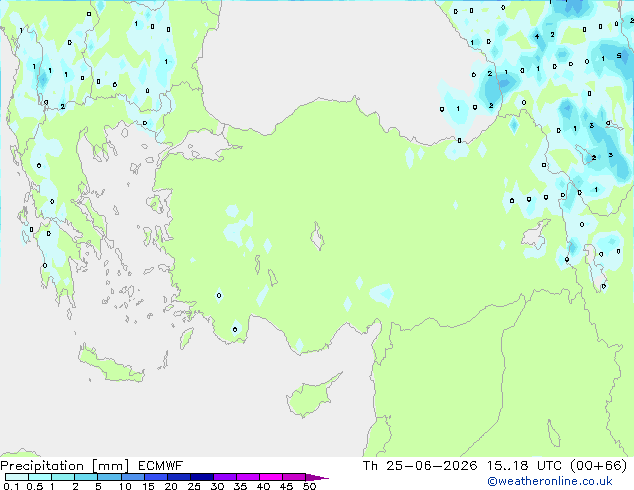
Task: Select the 30–35 mm purple legend swatch
Action: [224, 477]
